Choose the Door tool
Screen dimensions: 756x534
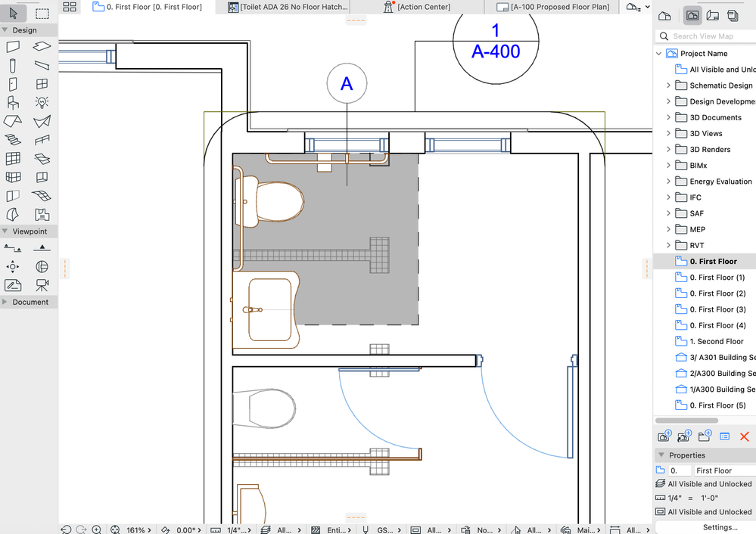(13, 84)
